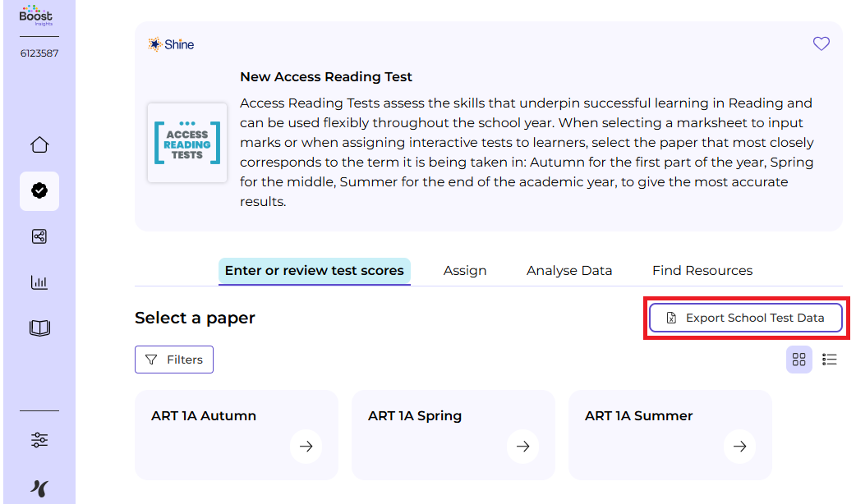Switch to list view layout
This screenshot has height=504, width=856.
point(830,360)
